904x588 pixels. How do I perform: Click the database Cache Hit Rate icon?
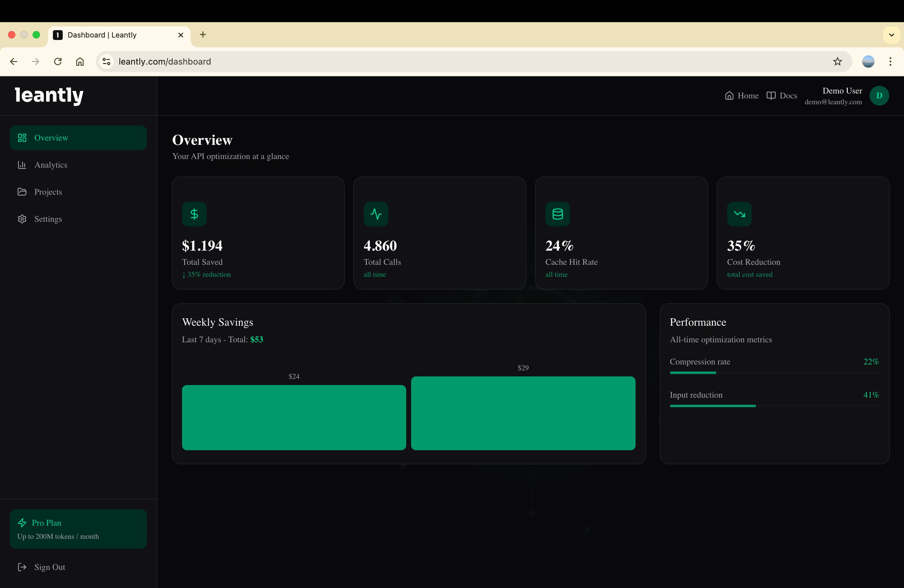557,214
